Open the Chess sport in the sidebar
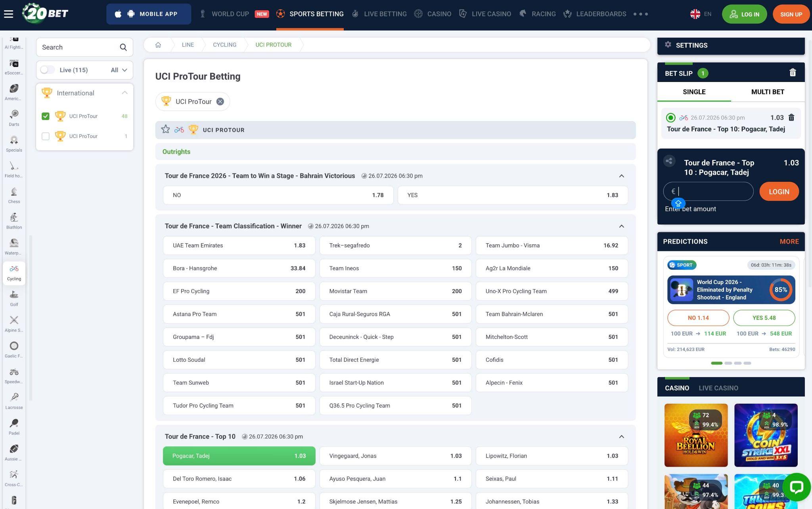The height and width of the screenshot is (509, 812). tap(14, 196)
